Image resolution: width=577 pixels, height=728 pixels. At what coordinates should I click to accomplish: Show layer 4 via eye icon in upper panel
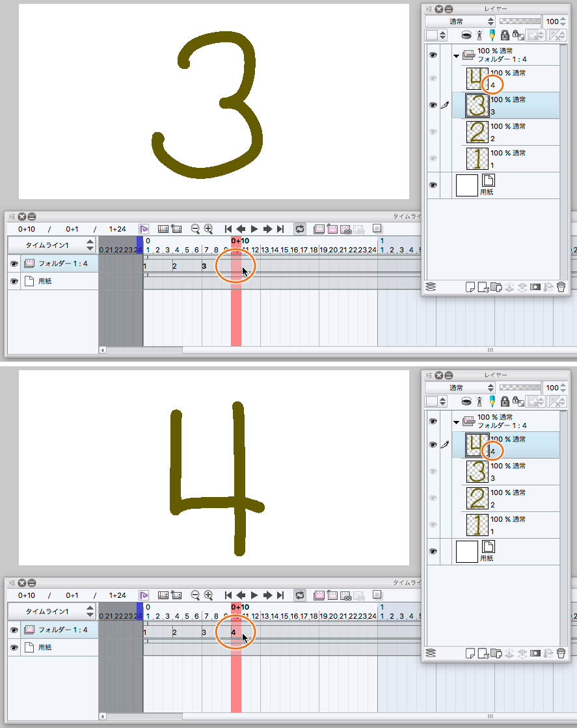click(x=433, y=79)
